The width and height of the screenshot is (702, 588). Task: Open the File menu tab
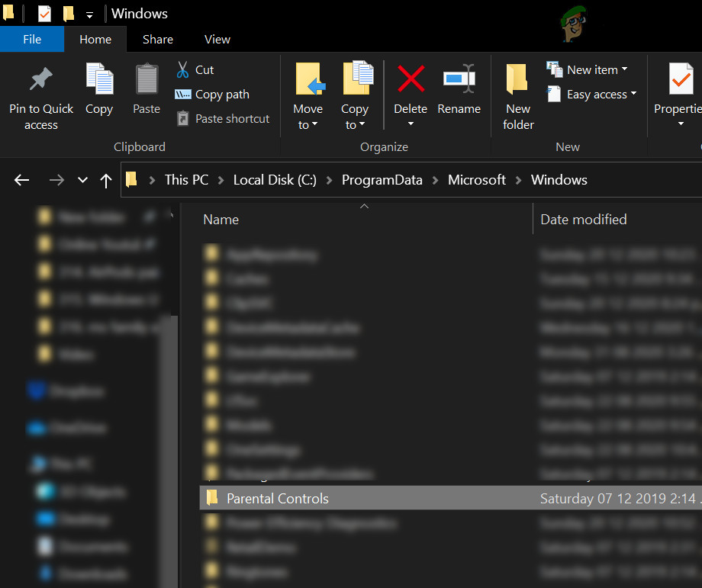click(32, 40)
